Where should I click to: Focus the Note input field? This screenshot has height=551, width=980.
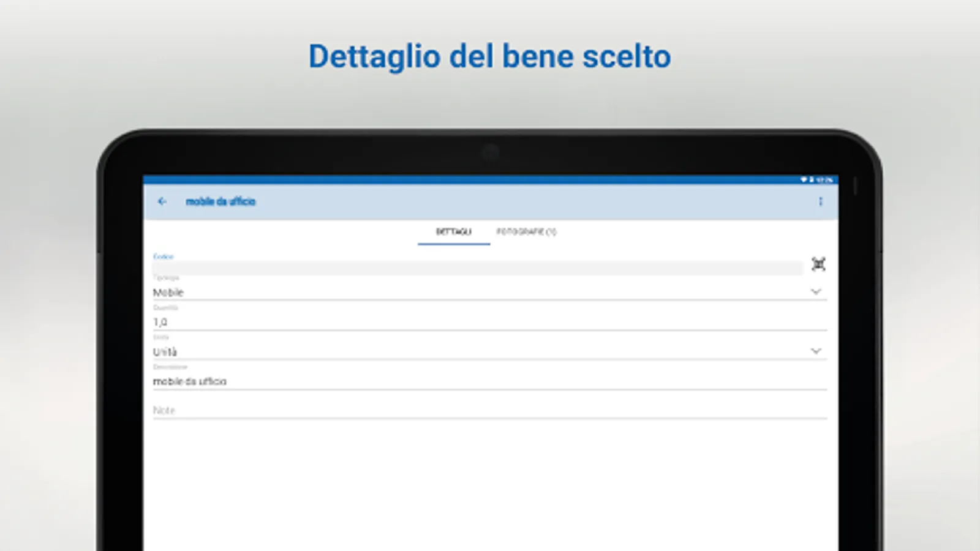(489, 410)
